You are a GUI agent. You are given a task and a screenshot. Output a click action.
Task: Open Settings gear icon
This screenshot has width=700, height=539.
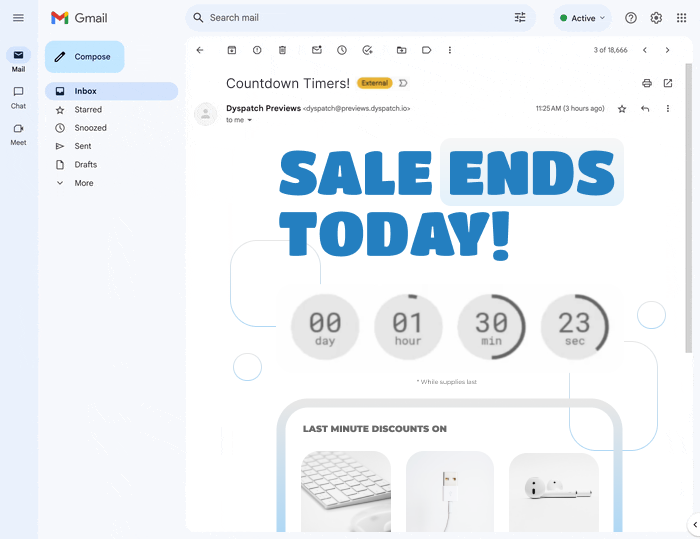coord(656,18)
